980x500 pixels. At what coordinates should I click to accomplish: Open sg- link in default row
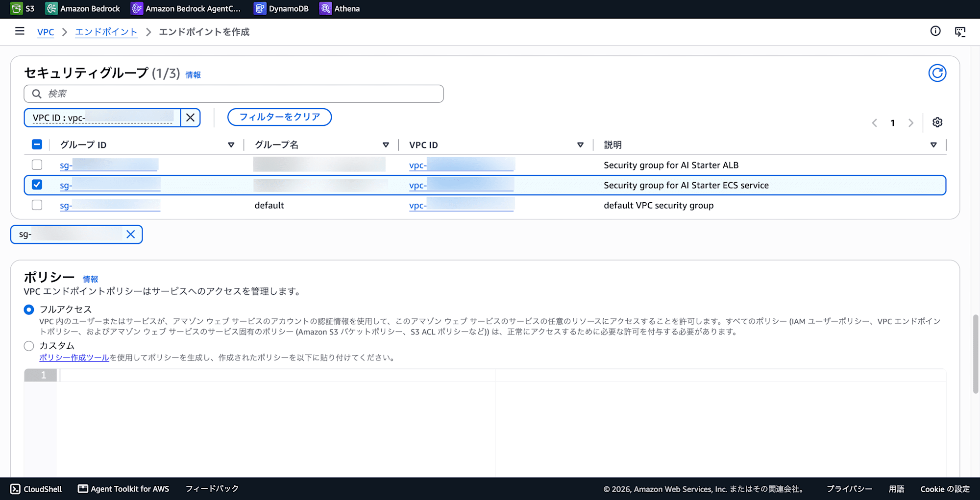[110, 205]
